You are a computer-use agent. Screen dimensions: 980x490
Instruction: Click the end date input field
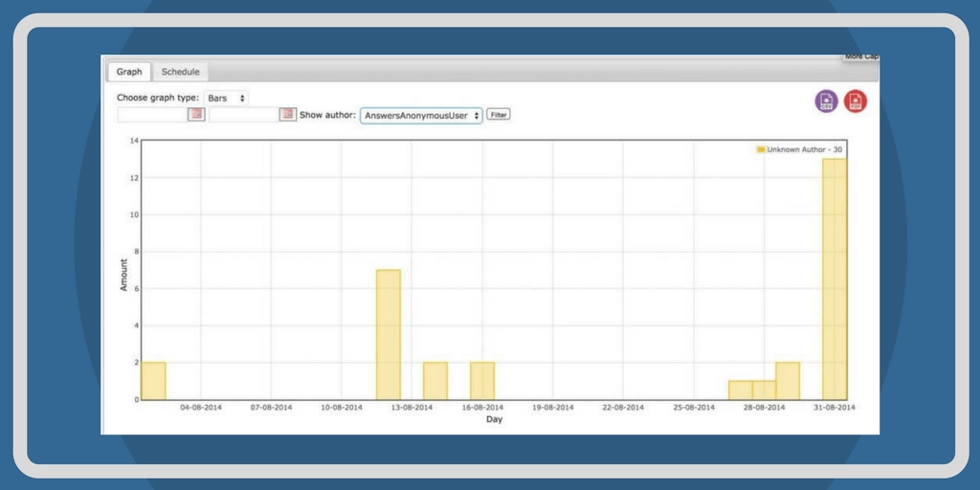click(x=243, y=115)
